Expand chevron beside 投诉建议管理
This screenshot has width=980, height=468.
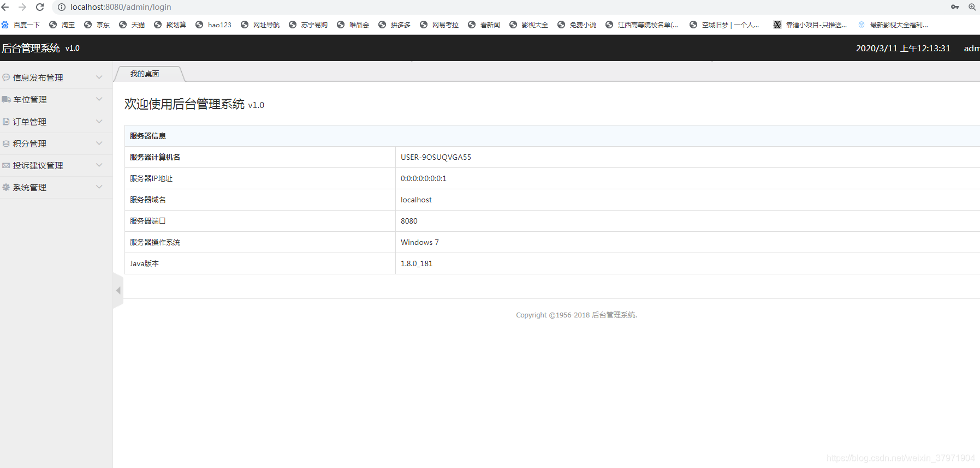99,165
